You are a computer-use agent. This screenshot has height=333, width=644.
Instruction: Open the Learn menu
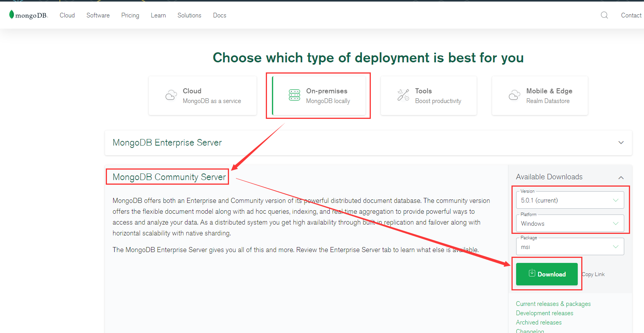point(158,15)
